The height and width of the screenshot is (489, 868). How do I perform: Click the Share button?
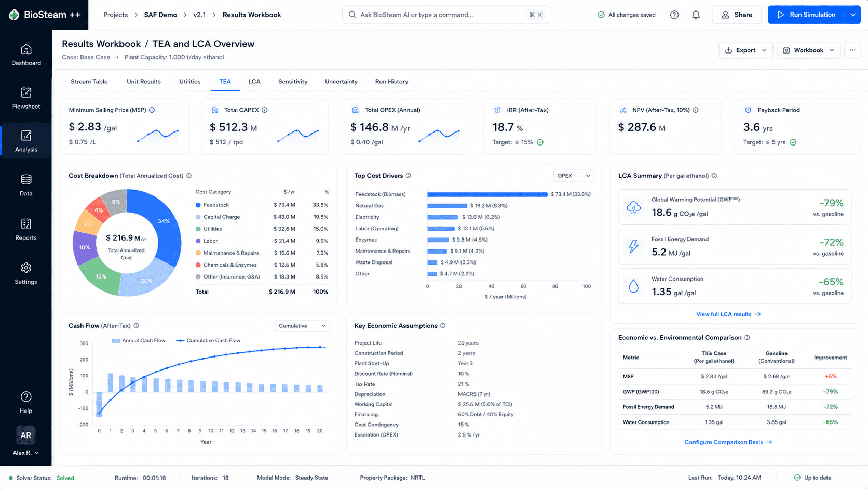(x=737, y=15)
